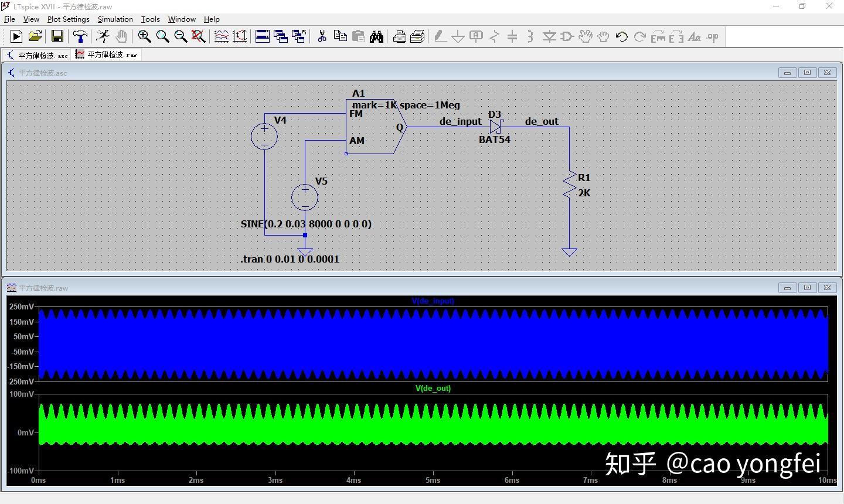Click the Find binoculars icon
This screenshot has width=844, height=504.
(376, 36)
